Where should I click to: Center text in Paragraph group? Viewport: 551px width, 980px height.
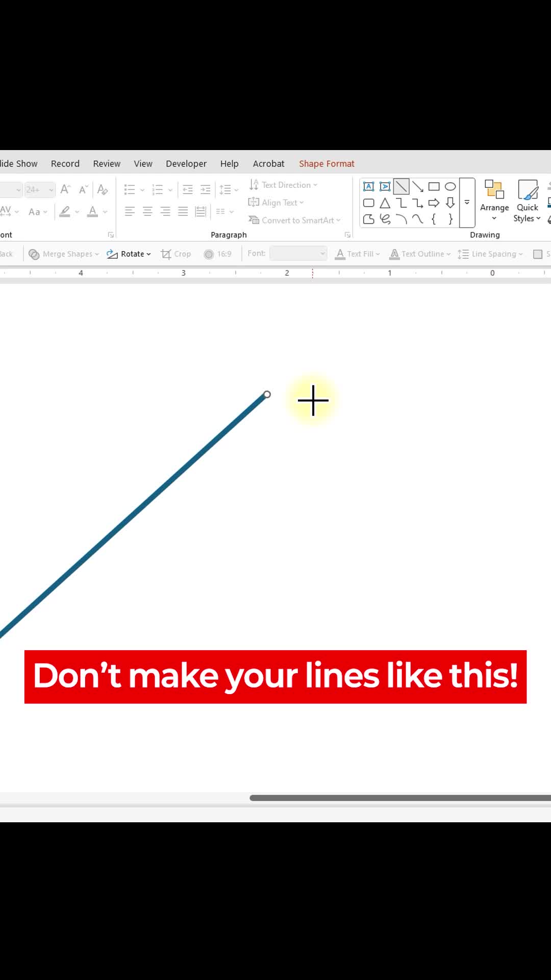pos(147,211)
